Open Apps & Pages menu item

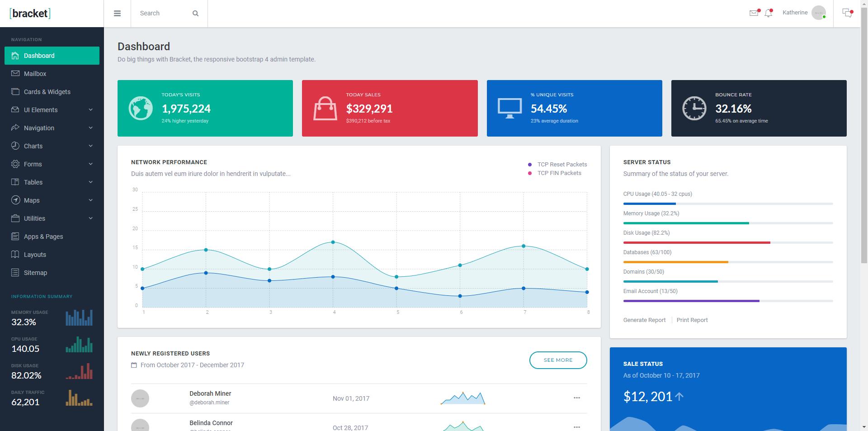[x=52, y=237]
